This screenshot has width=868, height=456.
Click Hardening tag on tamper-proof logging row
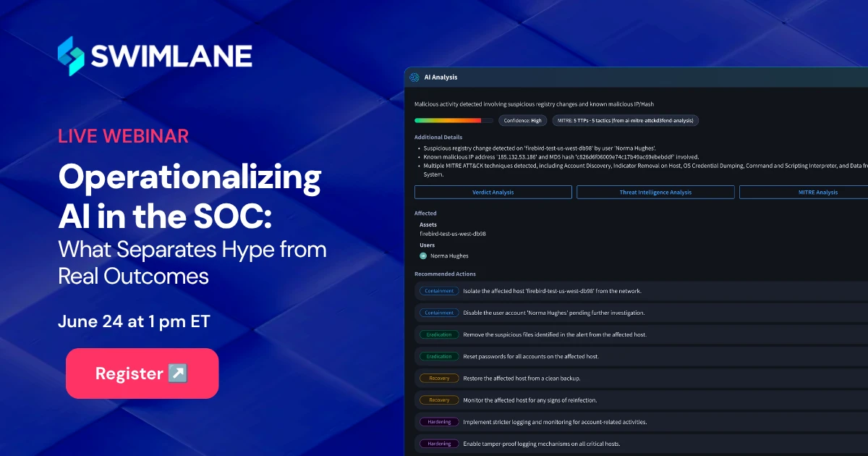click(x=439, y=443)
